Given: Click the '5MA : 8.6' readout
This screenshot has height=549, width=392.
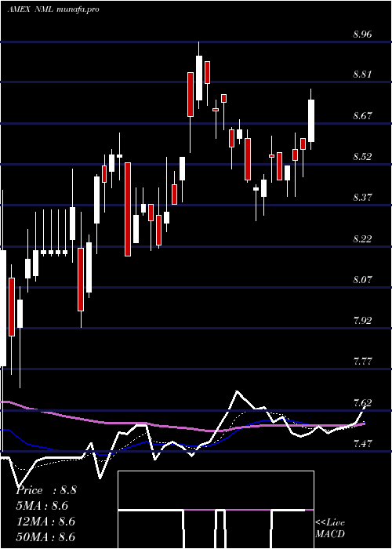Looking at the screenshot, I should (x=42, y=506).
